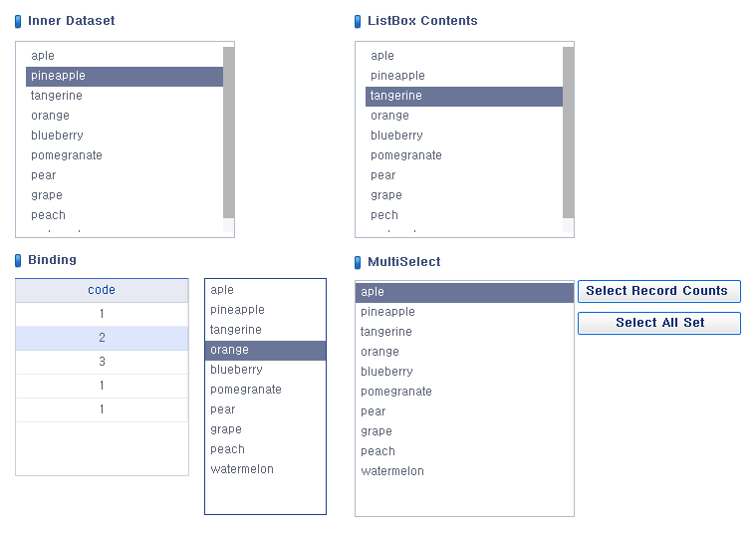Click blue icon beside MultiSelect title
Viewport: 756px width, 538px height.
click(358, 263)
